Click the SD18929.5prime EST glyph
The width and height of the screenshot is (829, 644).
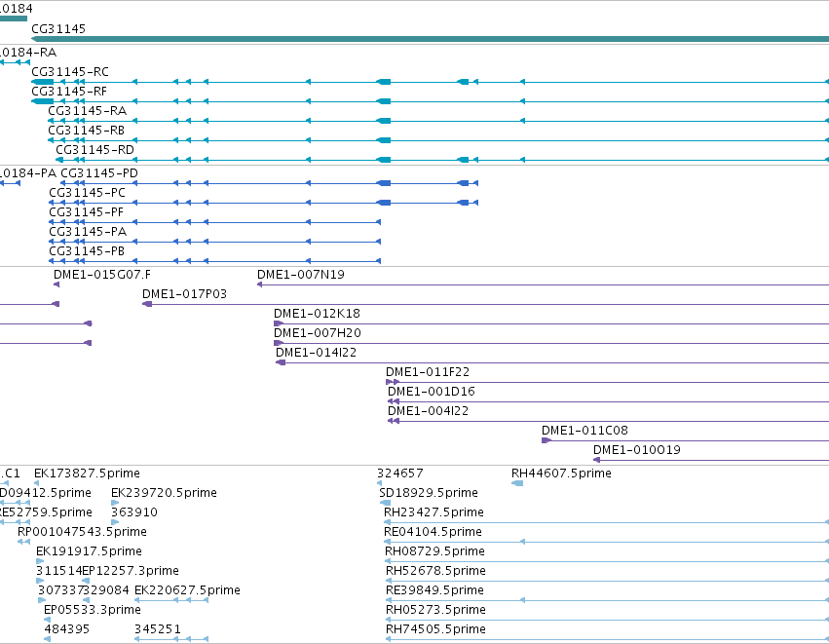coord(386,503)
